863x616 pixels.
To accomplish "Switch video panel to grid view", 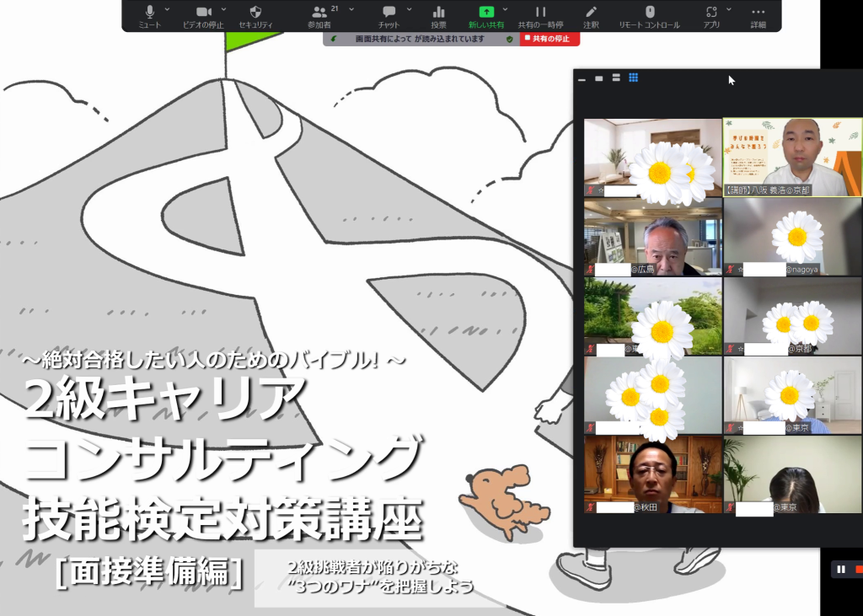I will click(634, 78).
